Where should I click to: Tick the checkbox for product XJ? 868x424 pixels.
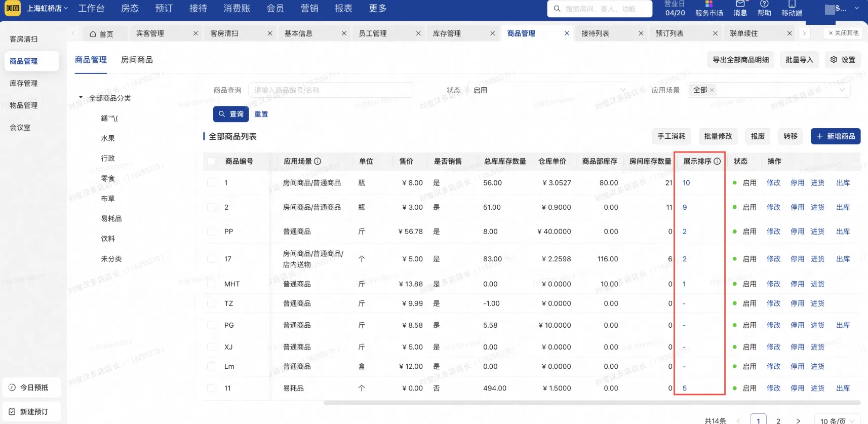coord(211,347)
